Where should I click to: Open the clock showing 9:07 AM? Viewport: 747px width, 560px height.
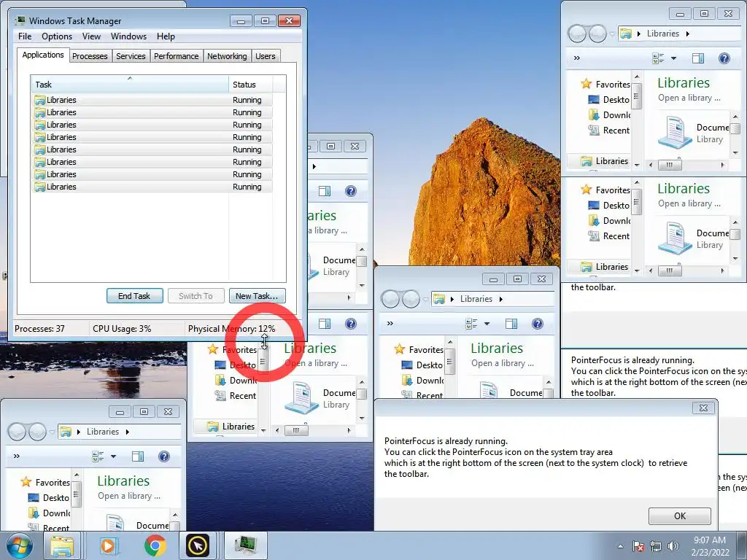click(x=710, y=545)
